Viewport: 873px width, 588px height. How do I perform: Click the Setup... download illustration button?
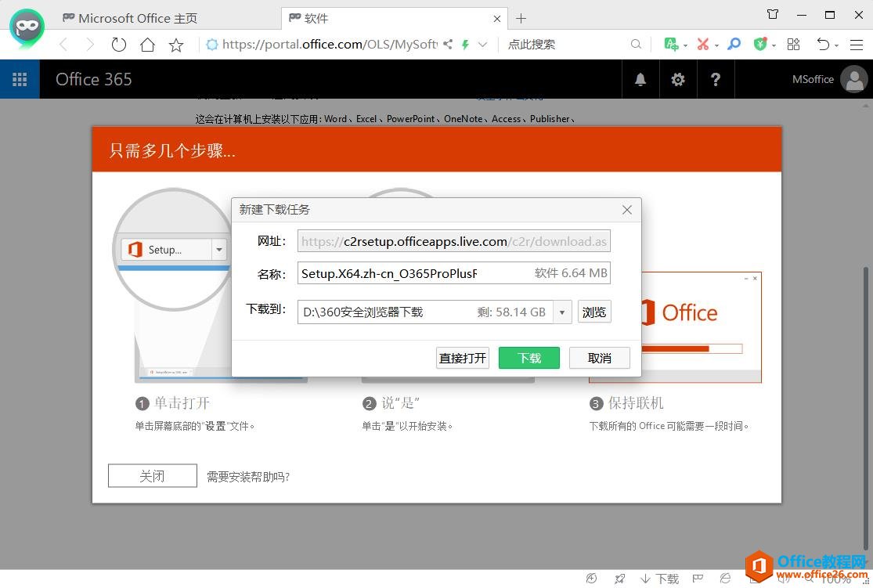(167, 250)
